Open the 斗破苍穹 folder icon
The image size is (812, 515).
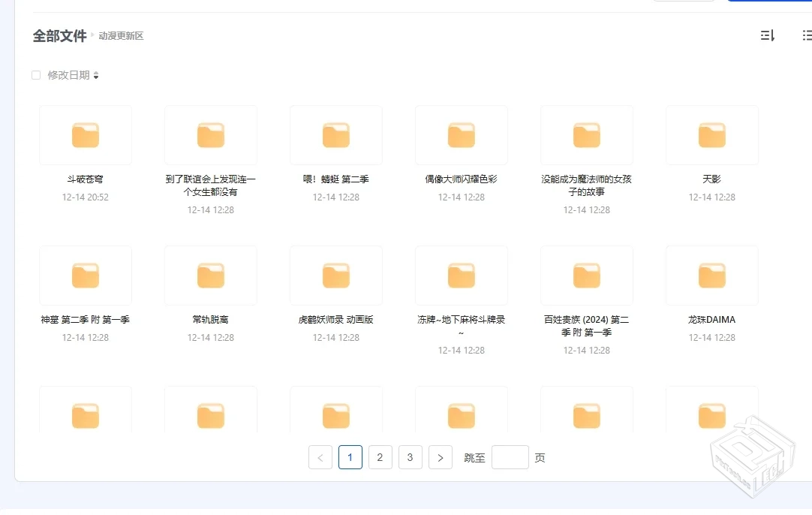85,134
